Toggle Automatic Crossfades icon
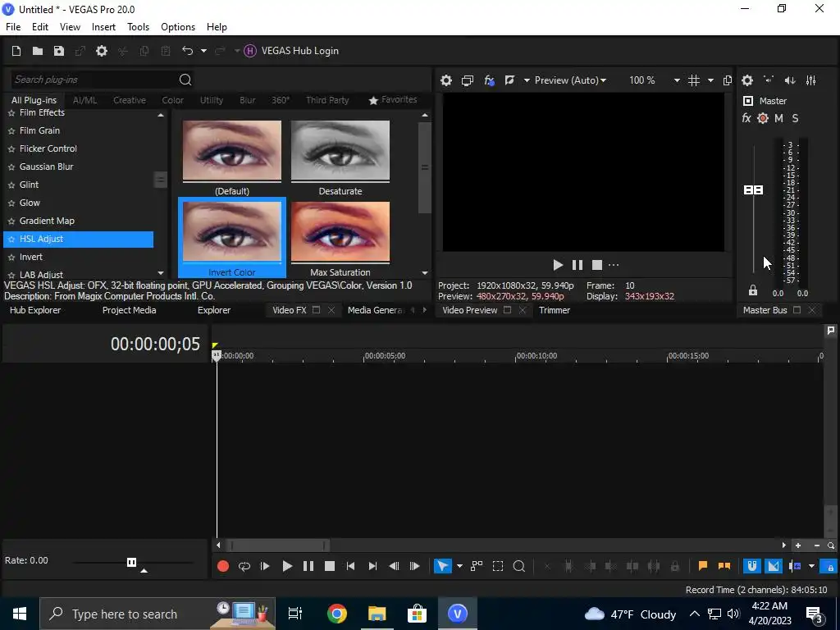This screenshot has width=840, height=630. click(x=774, y=566)
